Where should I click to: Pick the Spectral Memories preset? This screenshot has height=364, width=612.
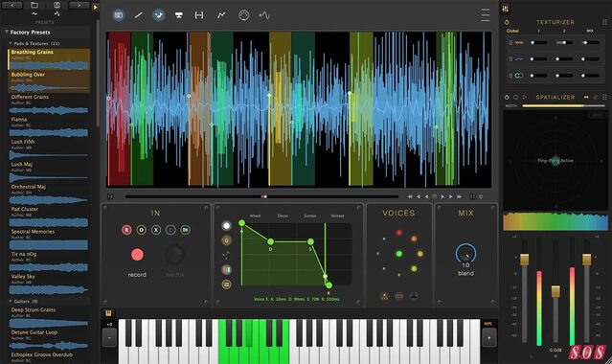pos(49,239)
